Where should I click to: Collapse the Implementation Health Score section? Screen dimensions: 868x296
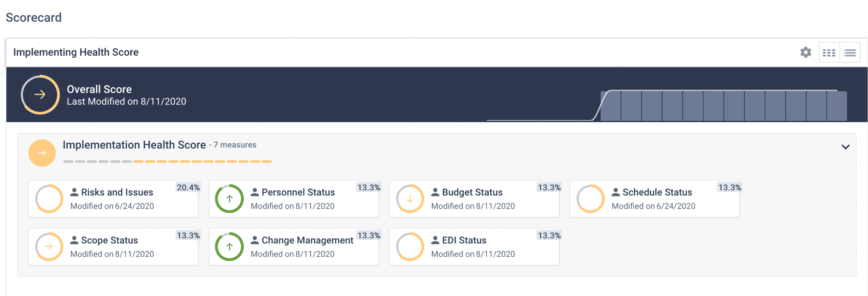click(845, 147)
